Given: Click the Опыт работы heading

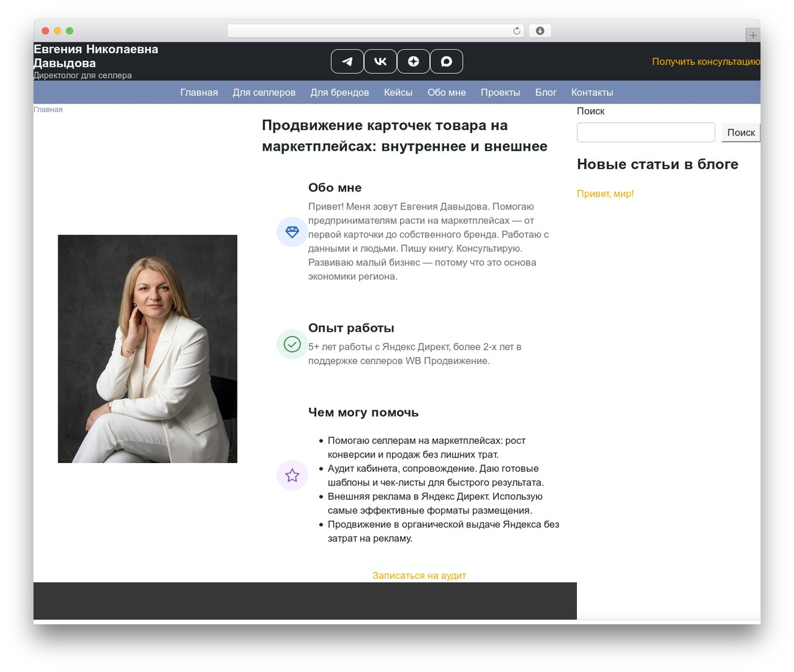Looking at the screenshot, I should click(x=351, y=327).
